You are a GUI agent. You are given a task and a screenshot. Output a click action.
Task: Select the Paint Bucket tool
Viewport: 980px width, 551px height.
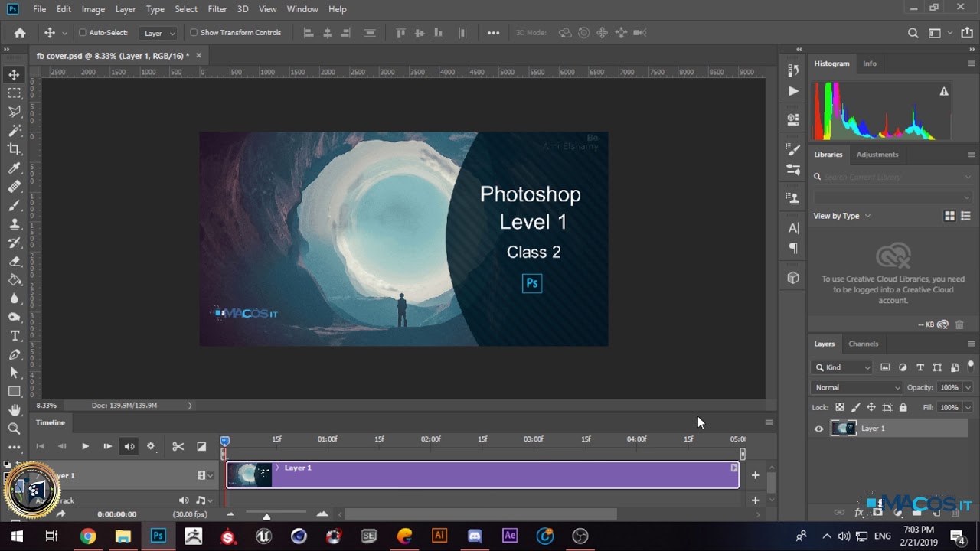[x=15, y=280]
